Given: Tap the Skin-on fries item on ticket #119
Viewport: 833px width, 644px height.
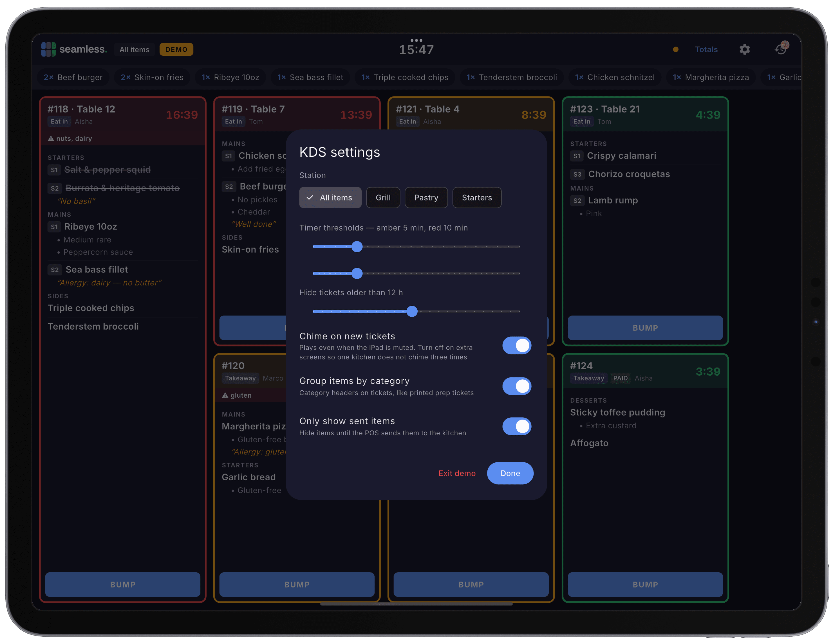Looking at the screenshot, I should point(250,250).
